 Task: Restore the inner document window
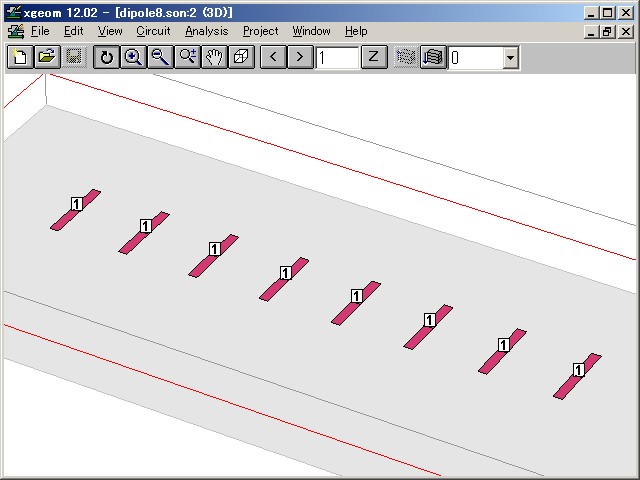tap(607, 31)
